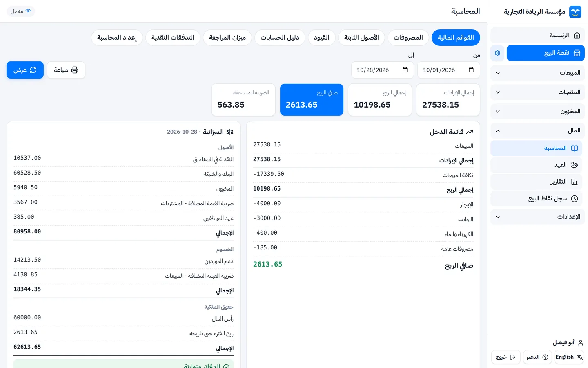Click the printer icon on طباعة
Viewport: 588px width, 368px height.
pyautogui.click(x=75, y=70)
